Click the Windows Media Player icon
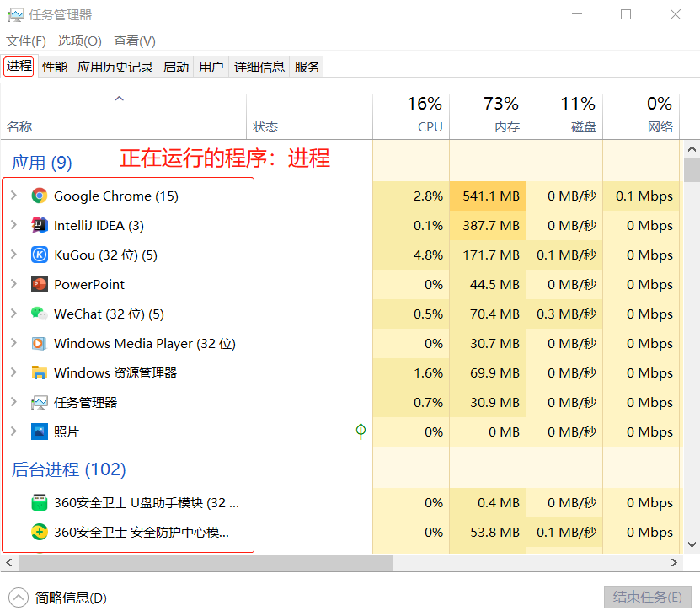The height and width of the screenshot is (611, 700). (40, 343)
